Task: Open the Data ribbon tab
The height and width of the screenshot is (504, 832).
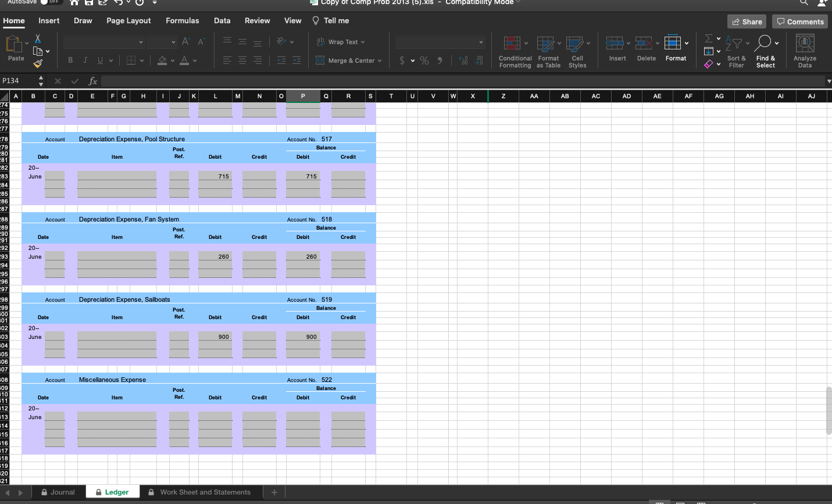Action: point(222,20)
